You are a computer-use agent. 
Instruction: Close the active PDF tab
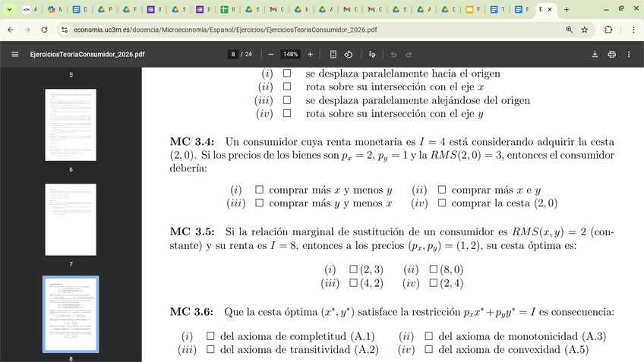(550, 9)
